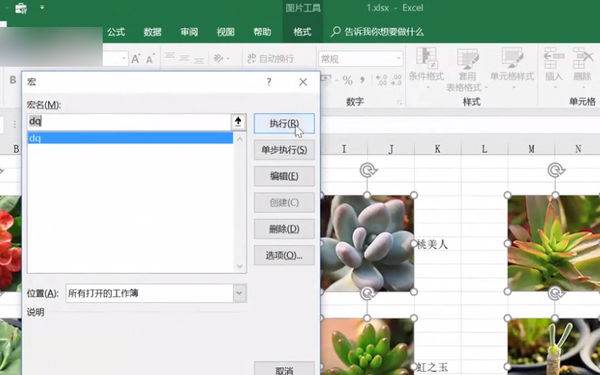Select column I header

click(344, 148)
